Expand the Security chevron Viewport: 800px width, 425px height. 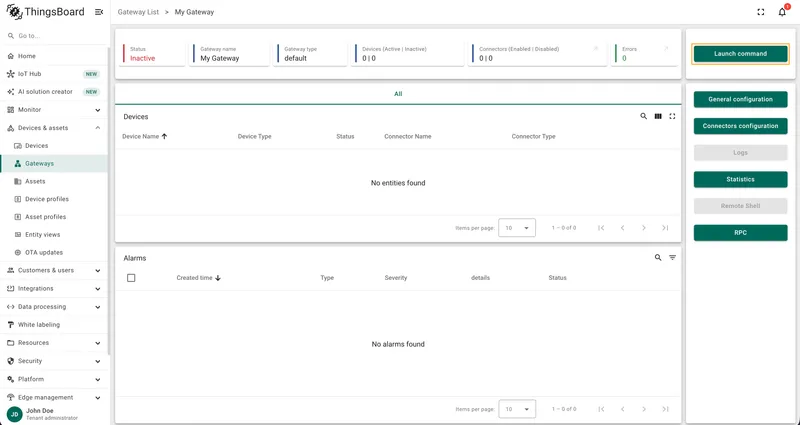[98, 361]
